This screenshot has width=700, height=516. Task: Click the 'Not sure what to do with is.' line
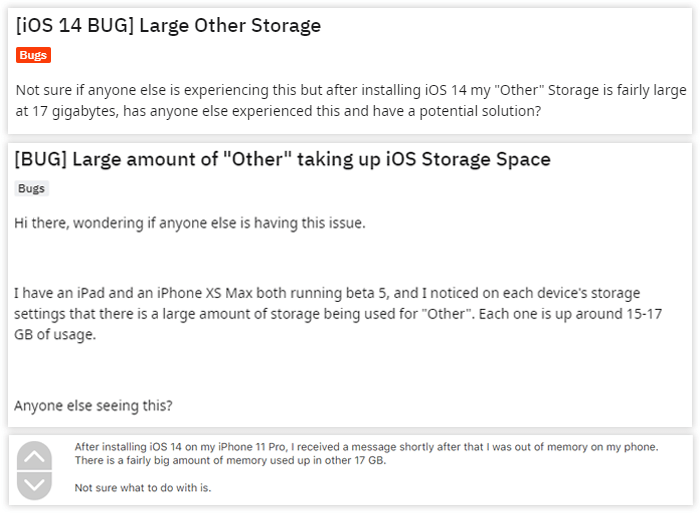click(x=143, y=488)
